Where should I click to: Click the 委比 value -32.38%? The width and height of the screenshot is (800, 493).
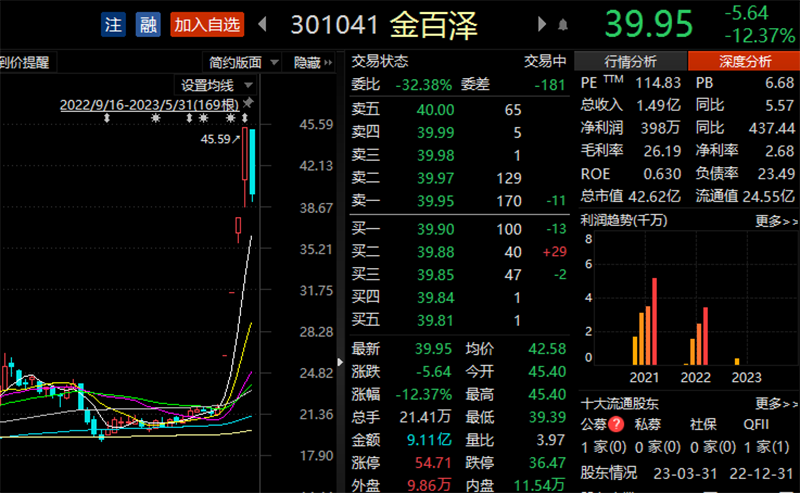[423, 85]
